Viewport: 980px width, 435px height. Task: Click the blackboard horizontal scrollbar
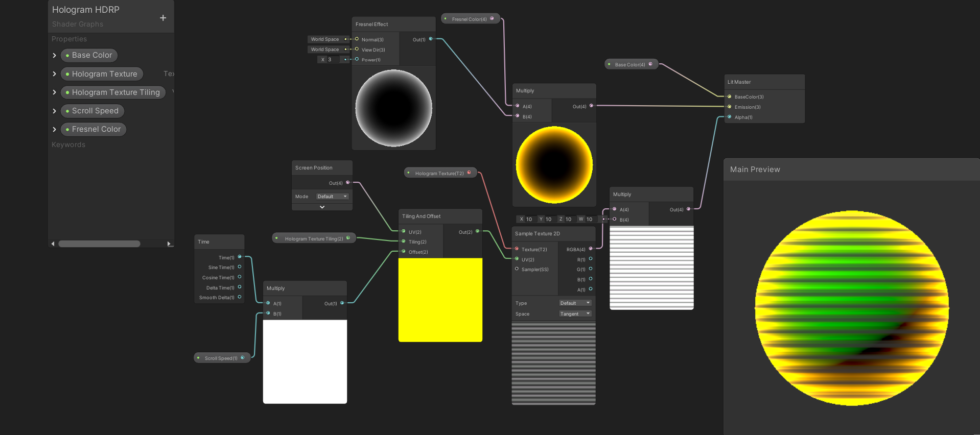(99, 244)
